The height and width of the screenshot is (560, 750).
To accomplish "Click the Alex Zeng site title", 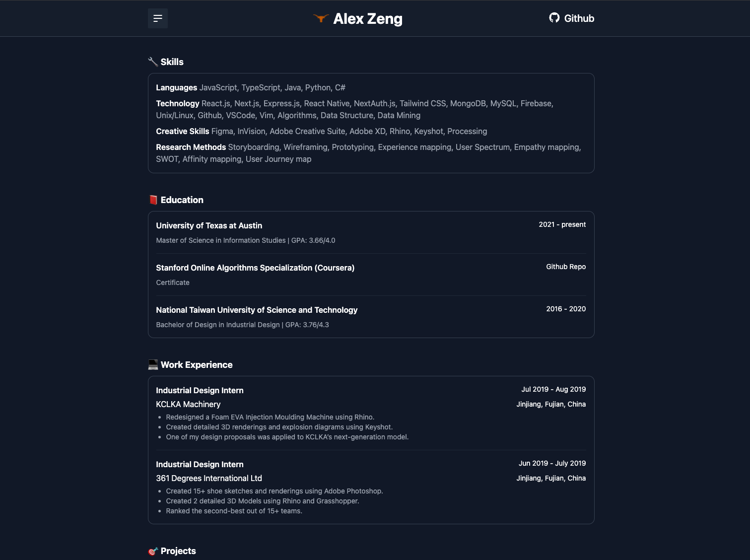I will (x=368, y=18).
